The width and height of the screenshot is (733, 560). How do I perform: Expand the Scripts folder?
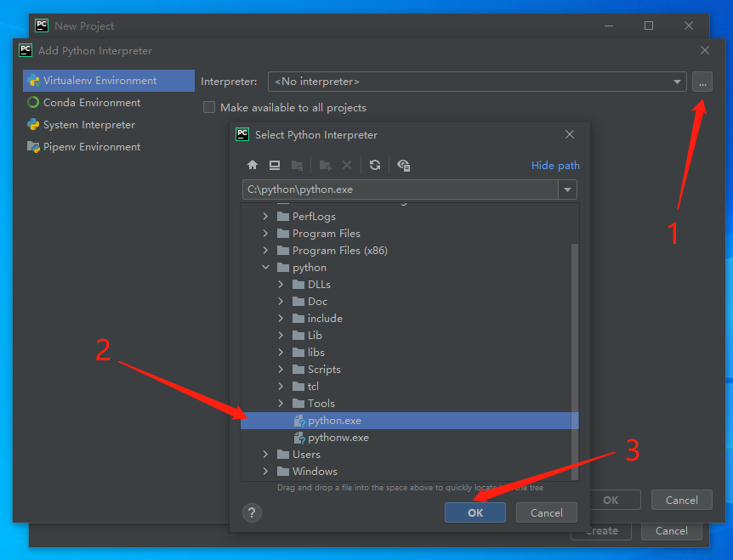[x=281, y=369]
